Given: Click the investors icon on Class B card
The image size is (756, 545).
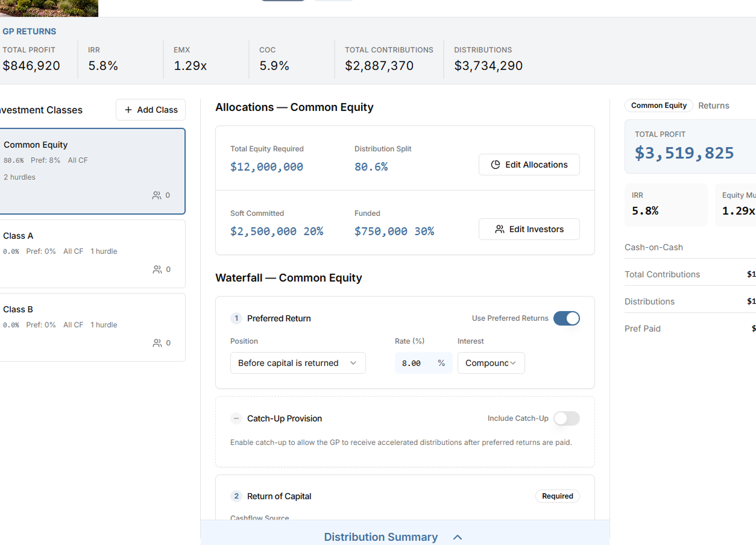Looking at the screenshot, I should (157, 343).
